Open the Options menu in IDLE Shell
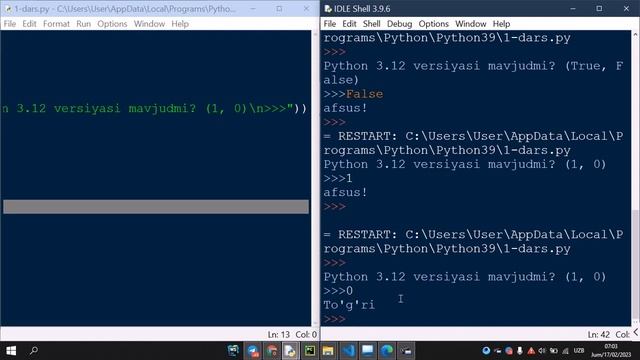The height and width of the screenshot is (360, 640). (433, 24)
